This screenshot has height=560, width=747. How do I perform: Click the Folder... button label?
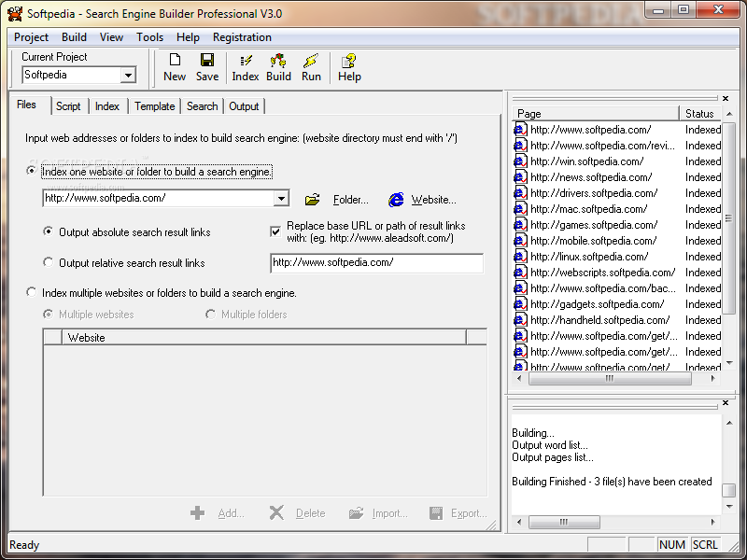351,200
